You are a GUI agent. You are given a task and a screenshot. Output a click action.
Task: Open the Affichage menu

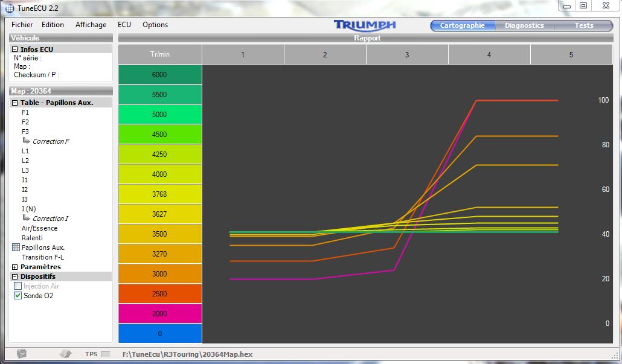click(91, 25)
